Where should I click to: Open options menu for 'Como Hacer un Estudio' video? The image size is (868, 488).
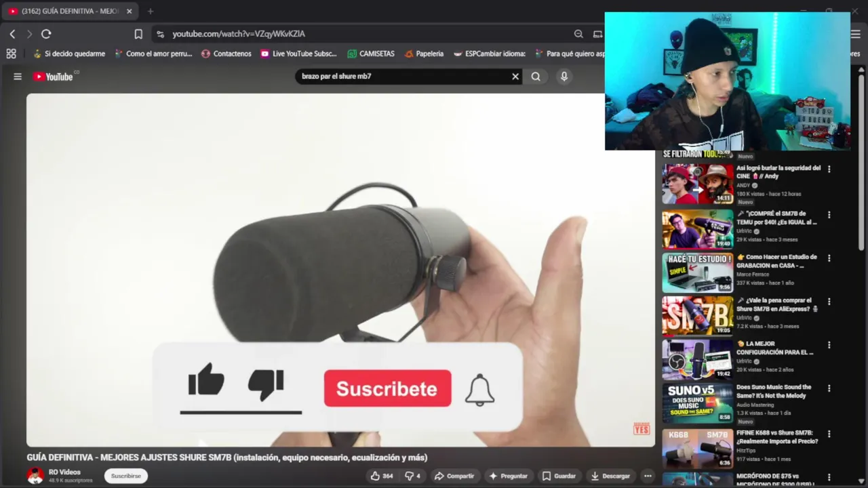pyautogui.click(x=829, y=258)
